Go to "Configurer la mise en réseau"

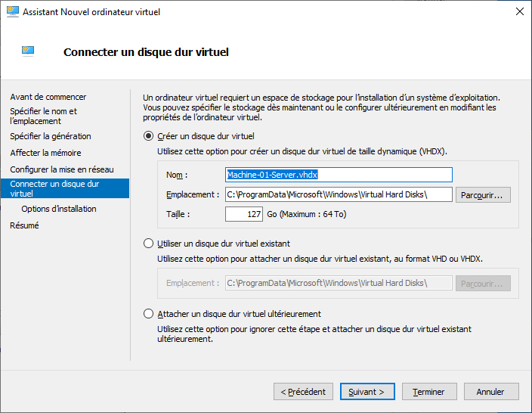[62, 169]
